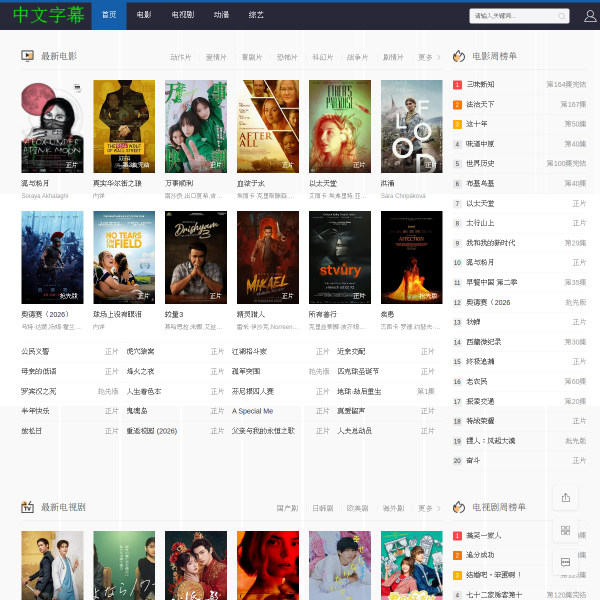
Task: Open 这十年 in 电影周榜单
Action: [x=476, y=124]
